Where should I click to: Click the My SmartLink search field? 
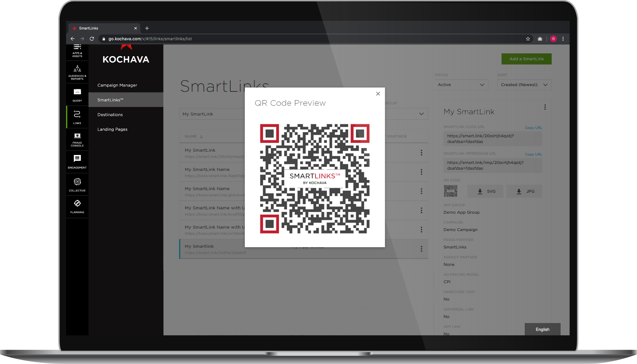[x=212, y=114]
